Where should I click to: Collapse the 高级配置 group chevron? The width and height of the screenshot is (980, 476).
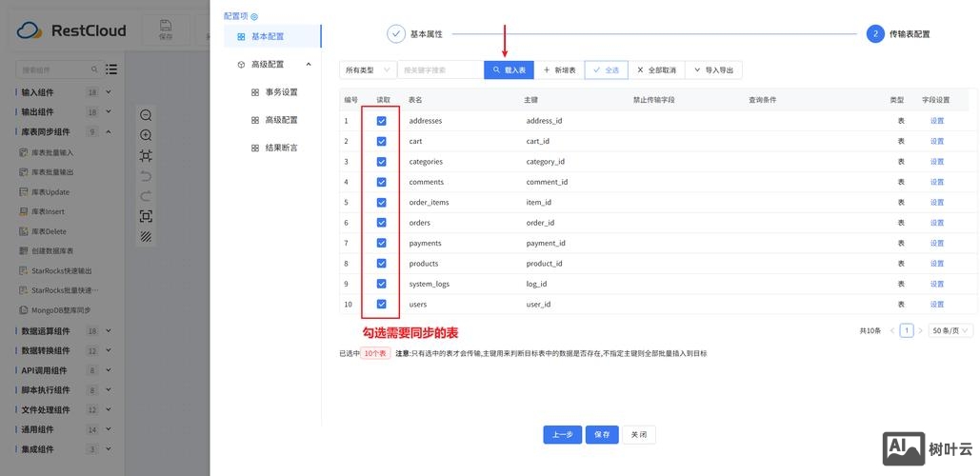point(309,65)
